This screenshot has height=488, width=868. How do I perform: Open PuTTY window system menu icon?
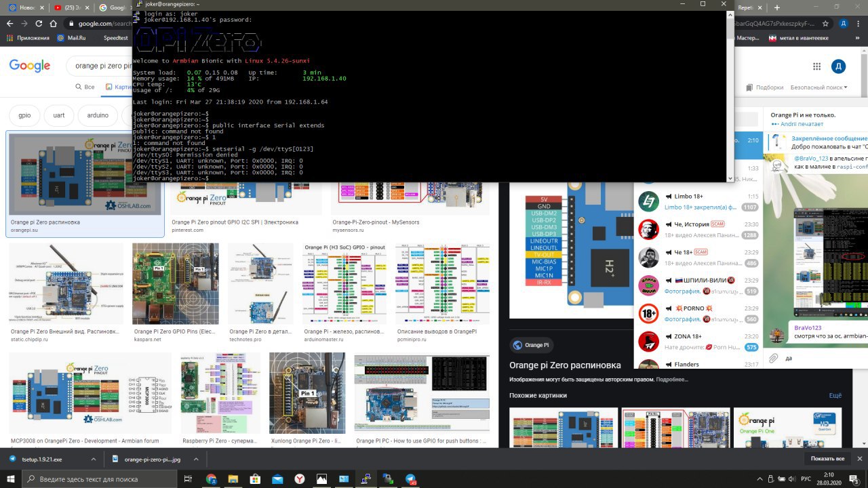[x=139, y=4]
